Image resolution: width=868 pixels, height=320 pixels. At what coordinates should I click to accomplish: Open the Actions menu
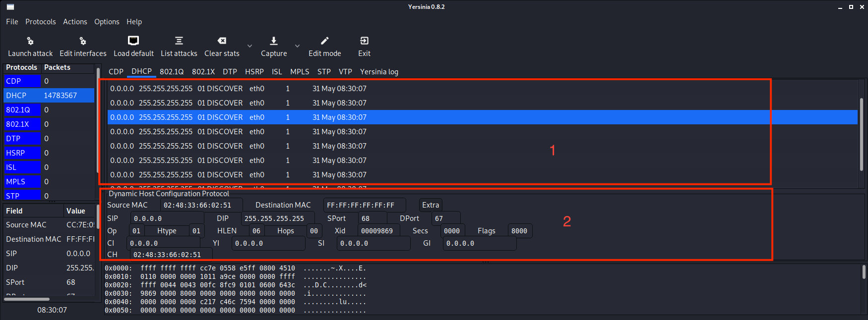click(75, 22)
